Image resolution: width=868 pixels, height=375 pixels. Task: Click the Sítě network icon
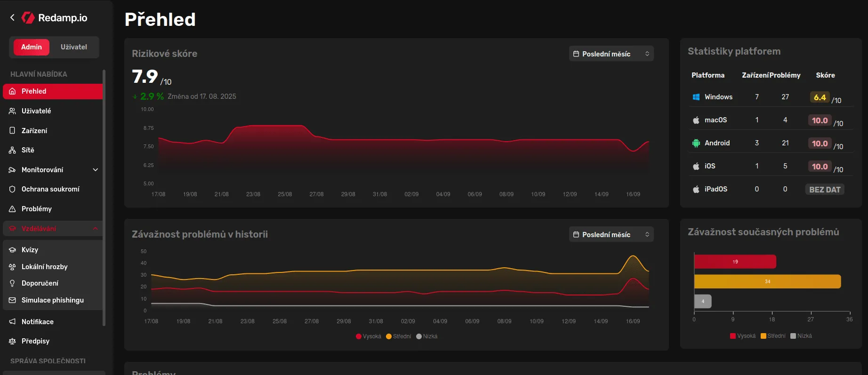(x=12, y=150)
